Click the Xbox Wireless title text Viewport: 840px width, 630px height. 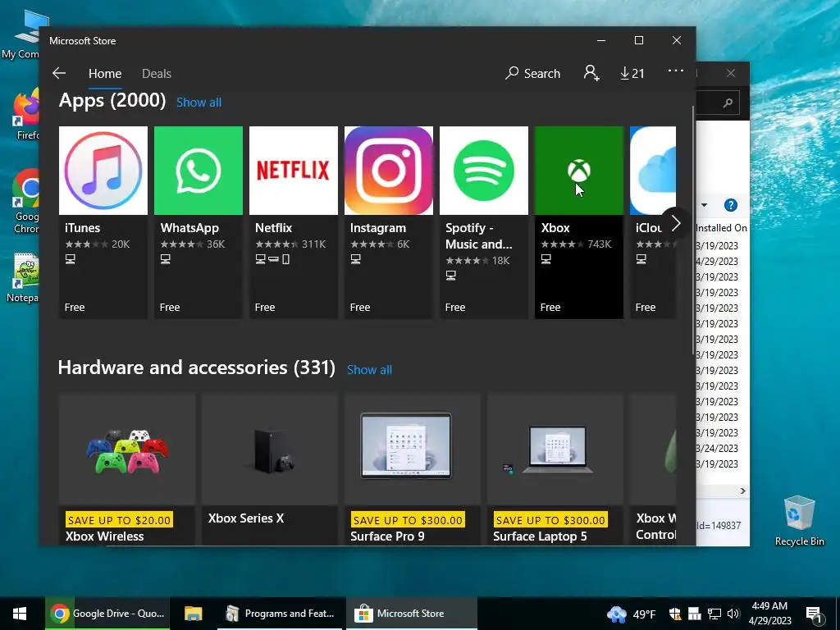click(104, 536)
